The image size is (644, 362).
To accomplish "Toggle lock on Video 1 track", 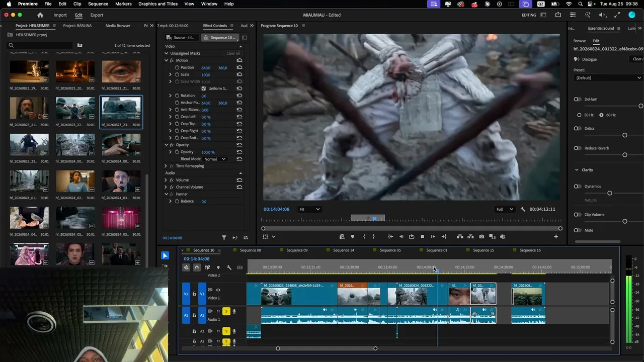I will (x=194, y=294).
